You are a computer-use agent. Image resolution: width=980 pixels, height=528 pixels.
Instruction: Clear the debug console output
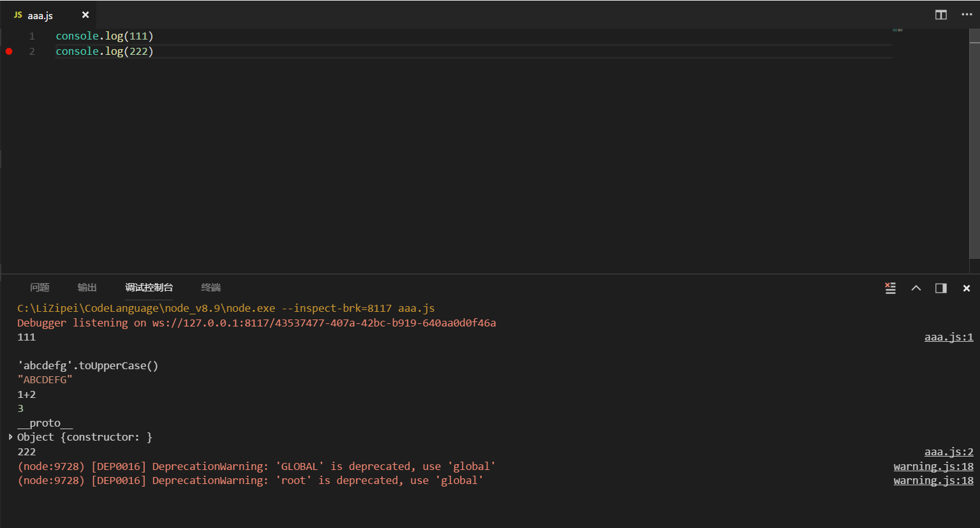(x=890, y=288)
